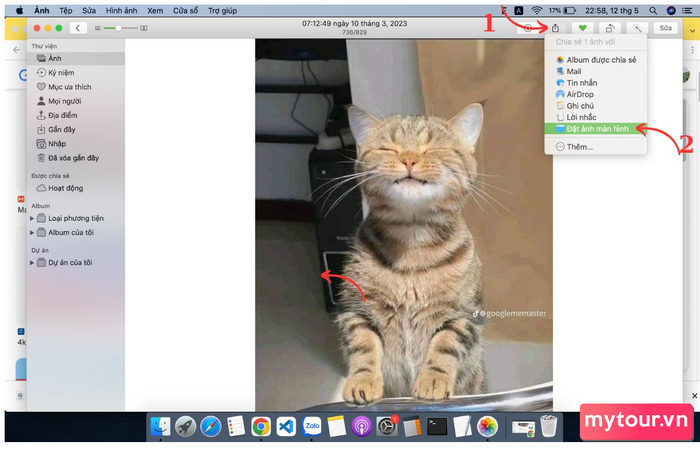The height and width of the screenshot is (449, 700).
Task: Choose Đặt ảnh màn hình menu item
Action: (x=595, y=129)
